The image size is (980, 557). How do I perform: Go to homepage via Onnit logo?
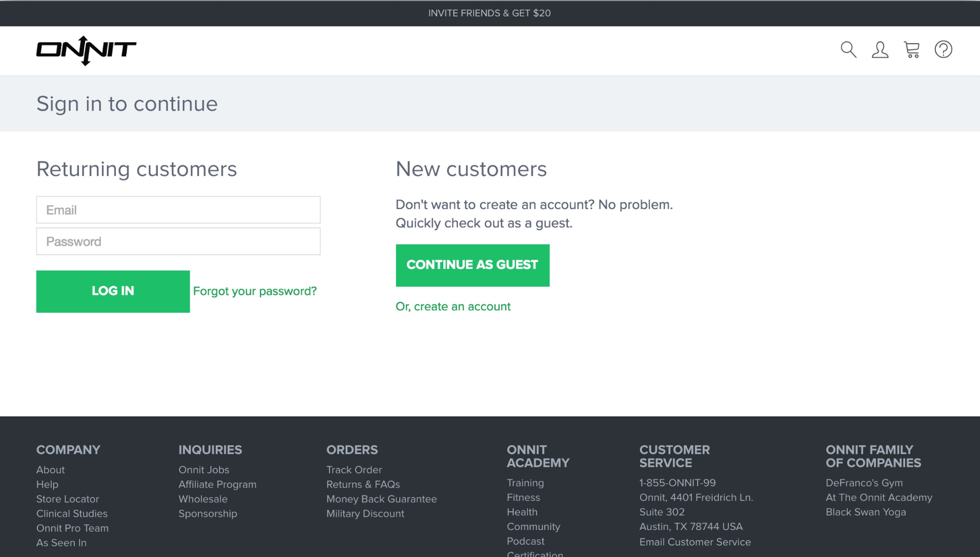[86, 51]
